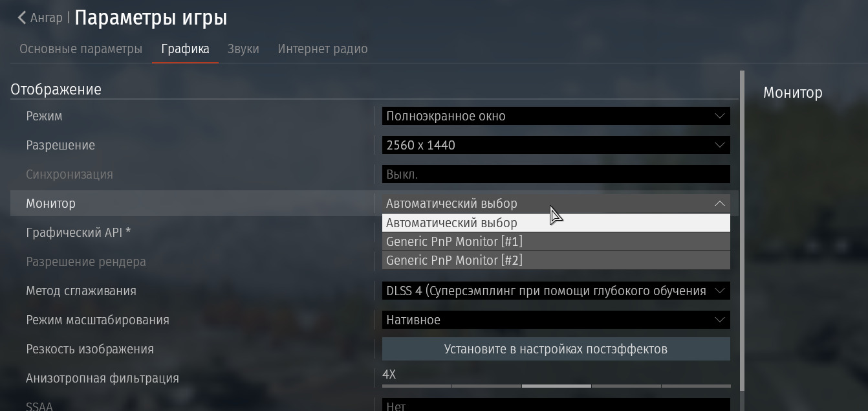Open the Интернет радио tab
Viewport: 868px width, 411px height.
[x=323, y=49]
